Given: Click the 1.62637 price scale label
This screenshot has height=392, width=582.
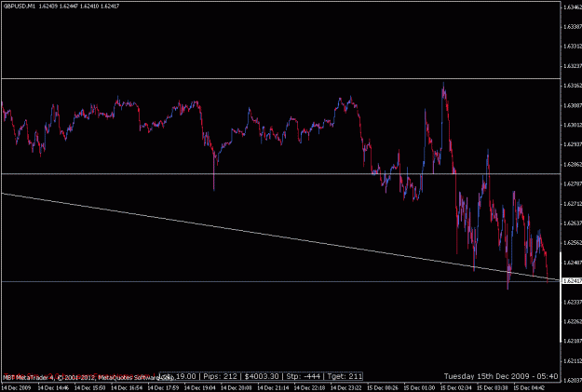Looking at the screenshot, I should [573, 223].
